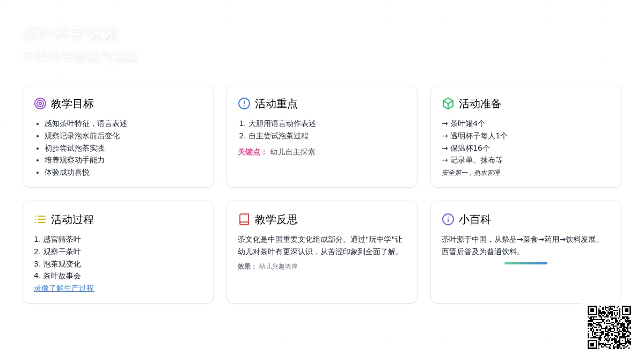This screenshot has height=362, width=644.
Task: Open the 录像了解生产过程 link
Action: (x=64, y=288)
